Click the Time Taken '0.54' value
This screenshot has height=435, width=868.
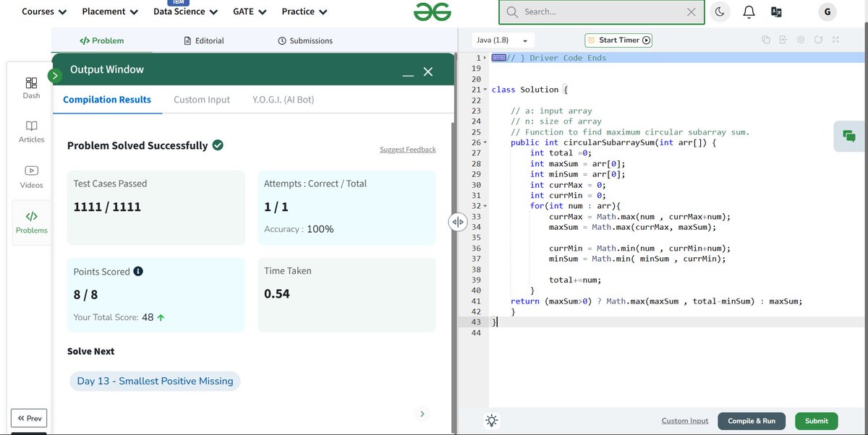pyautogui.click(x=277, y=294)
